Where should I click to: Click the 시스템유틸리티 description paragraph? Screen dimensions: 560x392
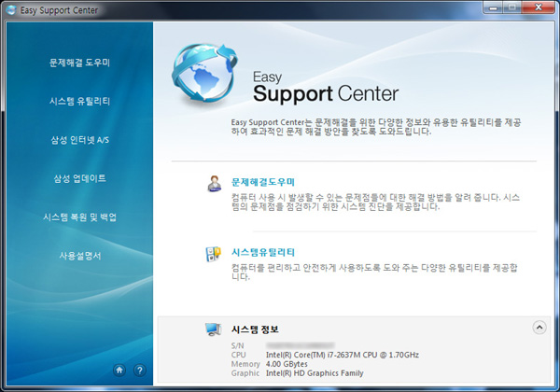pyautogui.click(x=374, y=272)
